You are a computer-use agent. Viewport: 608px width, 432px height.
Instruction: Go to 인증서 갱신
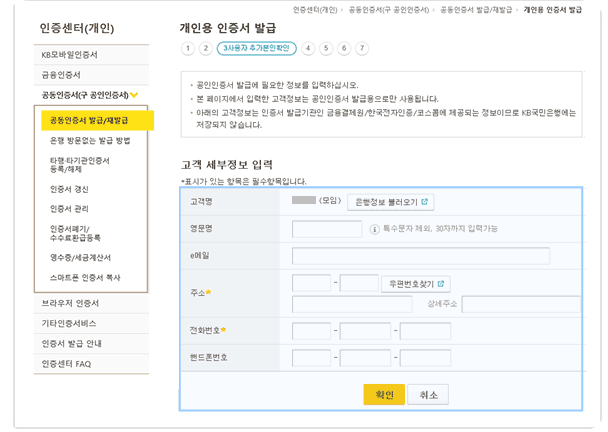point(69,189)
